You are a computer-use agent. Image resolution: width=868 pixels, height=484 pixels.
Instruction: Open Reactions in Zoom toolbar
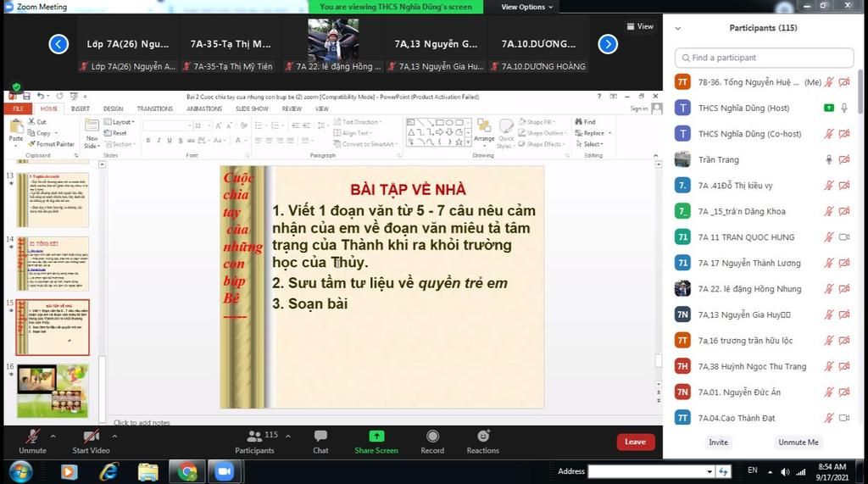pyautogui.click(x=483, y=436)
